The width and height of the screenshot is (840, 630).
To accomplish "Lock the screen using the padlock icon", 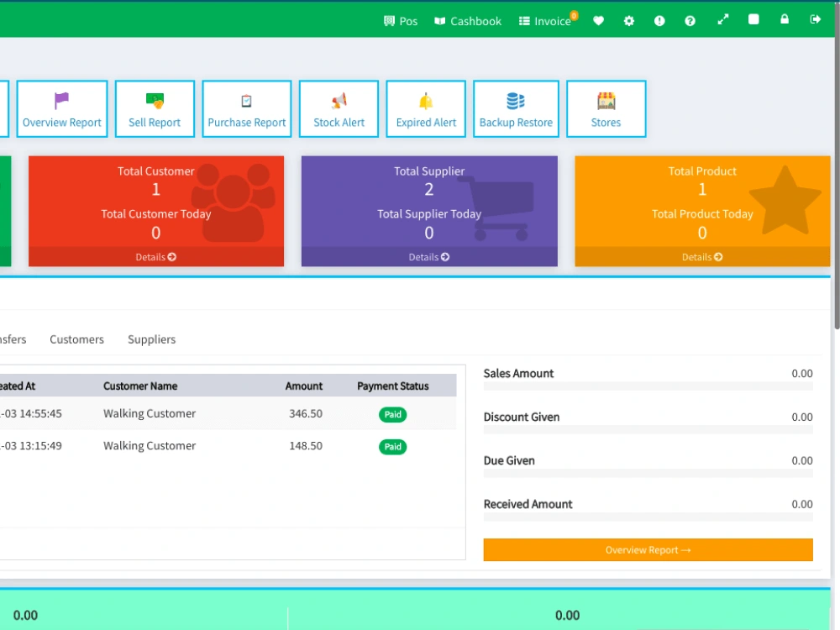I will [785, 18].
